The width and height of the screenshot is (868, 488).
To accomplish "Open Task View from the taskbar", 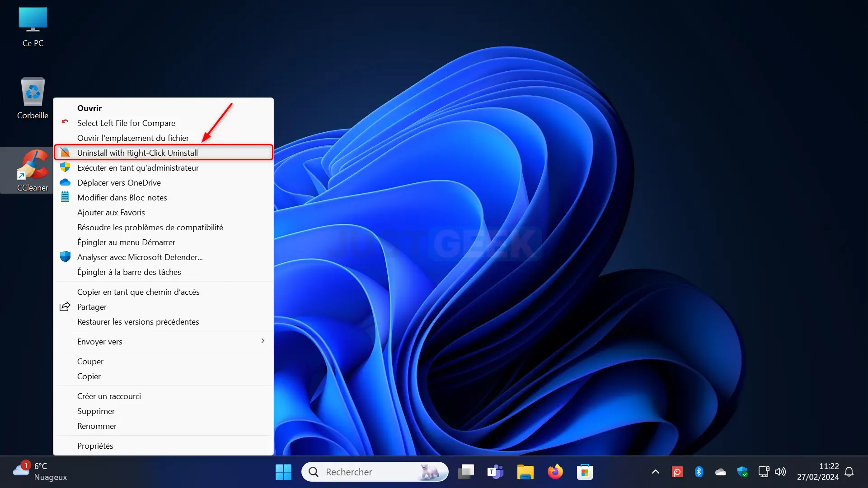I will click(x=466, y=472).
